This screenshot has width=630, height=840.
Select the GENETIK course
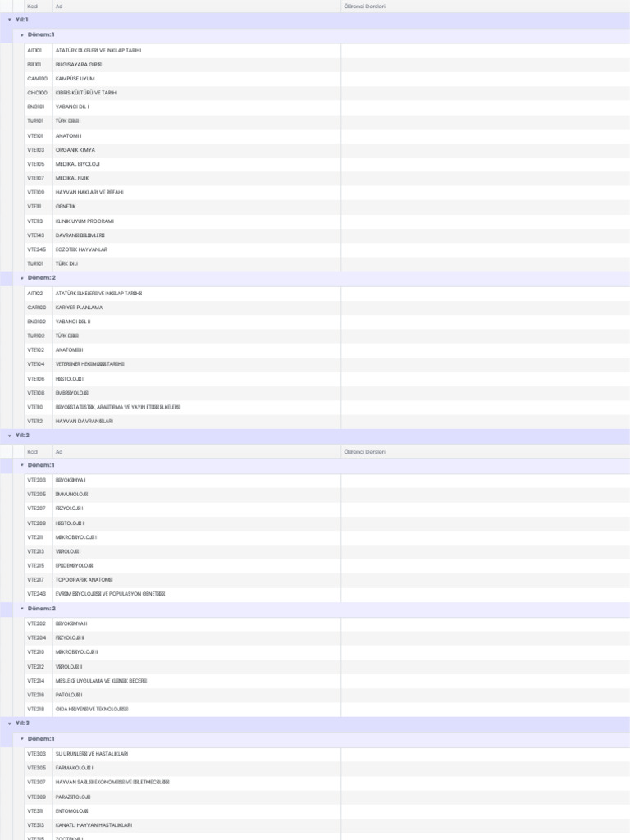pos(326,207)
